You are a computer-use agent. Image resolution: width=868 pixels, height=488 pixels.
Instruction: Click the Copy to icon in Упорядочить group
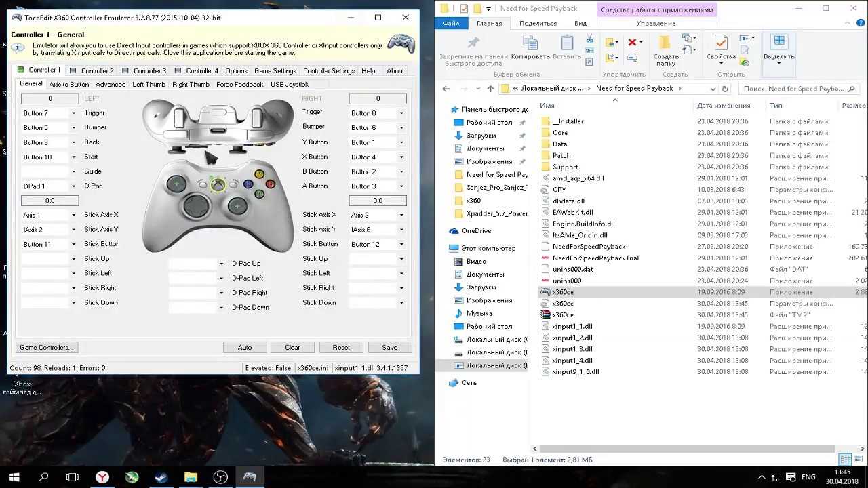click(611, 57)
